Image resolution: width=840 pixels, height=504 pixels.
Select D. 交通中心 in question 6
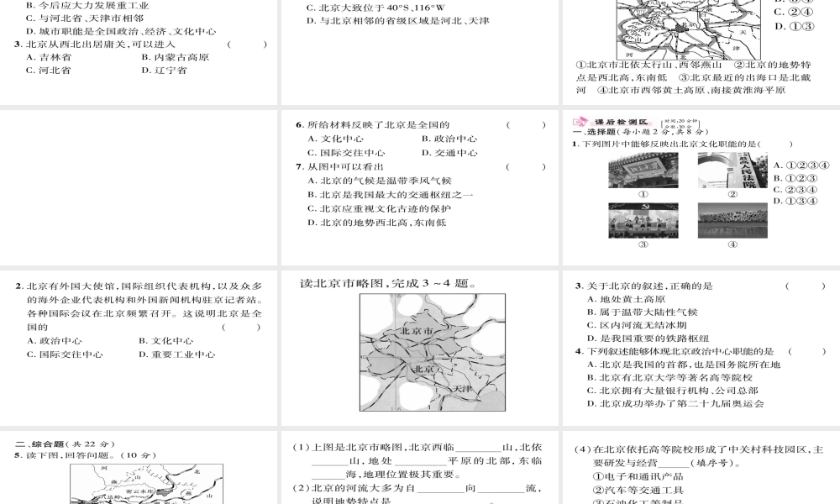[449, 153]
